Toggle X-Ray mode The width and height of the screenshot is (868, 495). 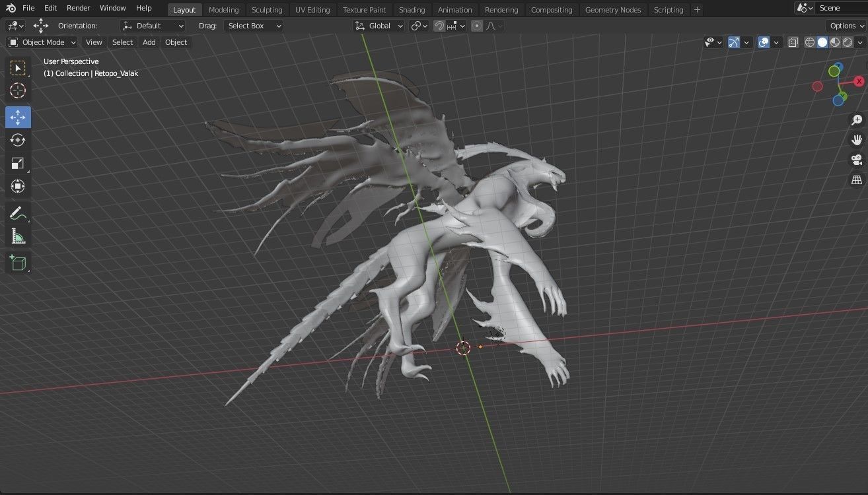click(793, 42)
